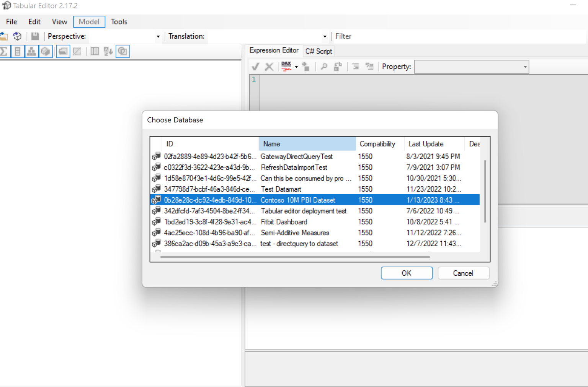Dismiss the dialog with Cancel
The width and height of the screenshot is (588, 387).
click(x=463, y=273)
